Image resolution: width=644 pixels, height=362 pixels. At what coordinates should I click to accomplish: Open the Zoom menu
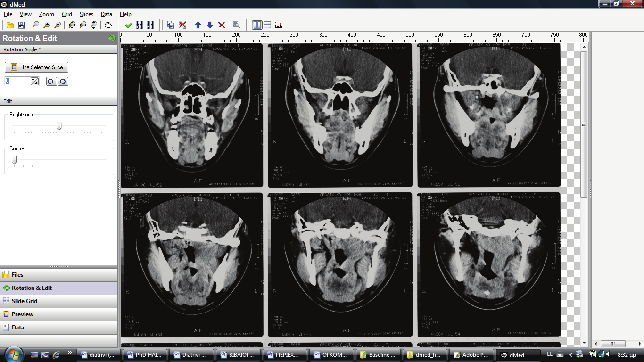(46, 14)
